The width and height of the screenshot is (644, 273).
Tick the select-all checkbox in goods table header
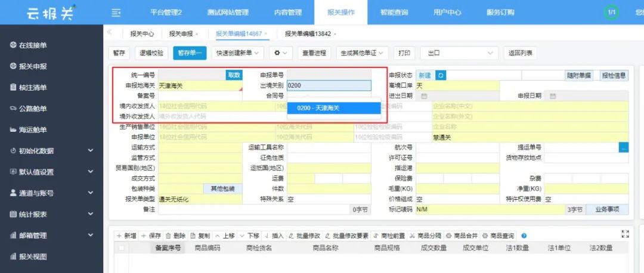pos(122,248)
